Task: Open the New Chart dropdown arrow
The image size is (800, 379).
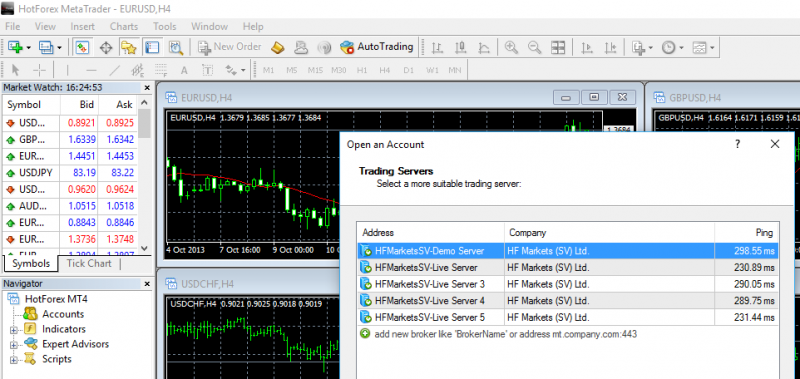Action: point(29,48)
